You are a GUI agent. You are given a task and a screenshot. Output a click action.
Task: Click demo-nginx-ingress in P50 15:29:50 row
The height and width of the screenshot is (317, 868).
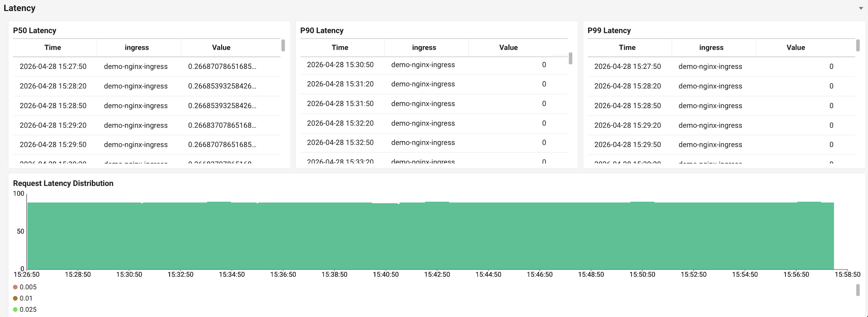pos(136,145)
